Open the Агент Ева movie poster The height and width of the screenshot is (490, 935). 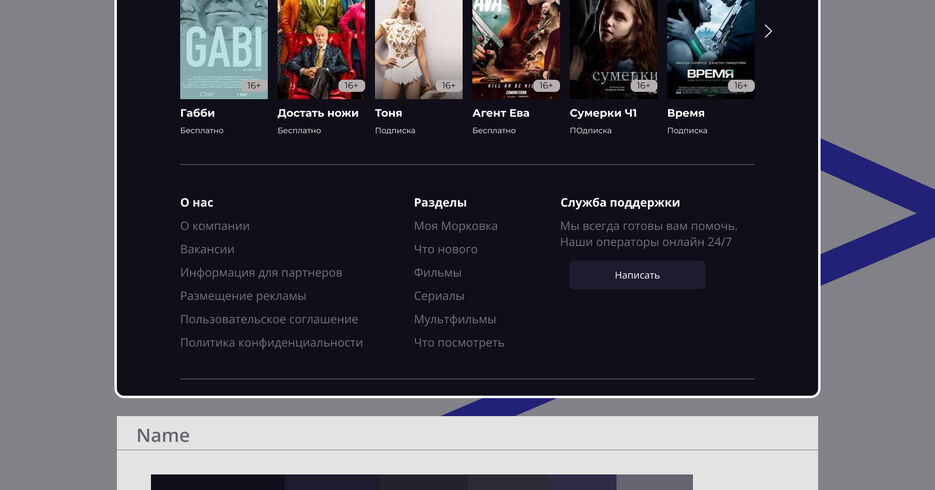pyautogui.click(x=516, y=49)
